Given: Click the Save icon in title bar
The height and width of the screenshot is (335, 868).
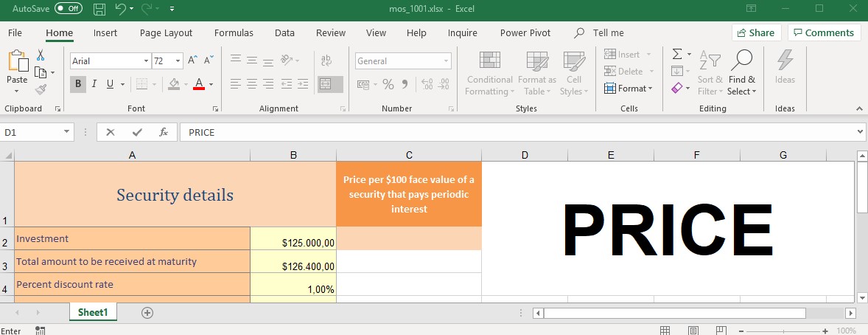Looking at the screenshot, I should click(99, 9).
